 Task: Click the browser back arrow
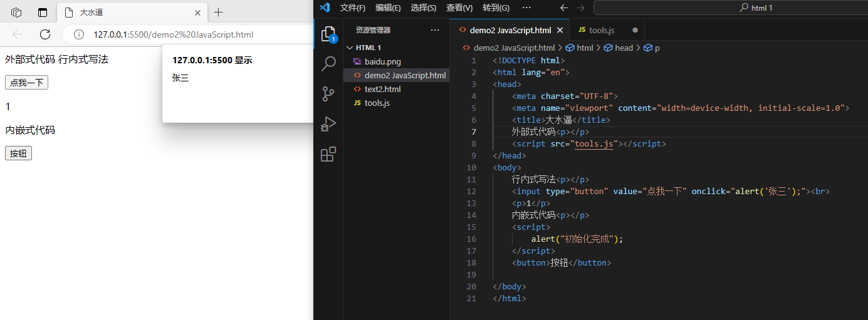(x=18, y=34)
